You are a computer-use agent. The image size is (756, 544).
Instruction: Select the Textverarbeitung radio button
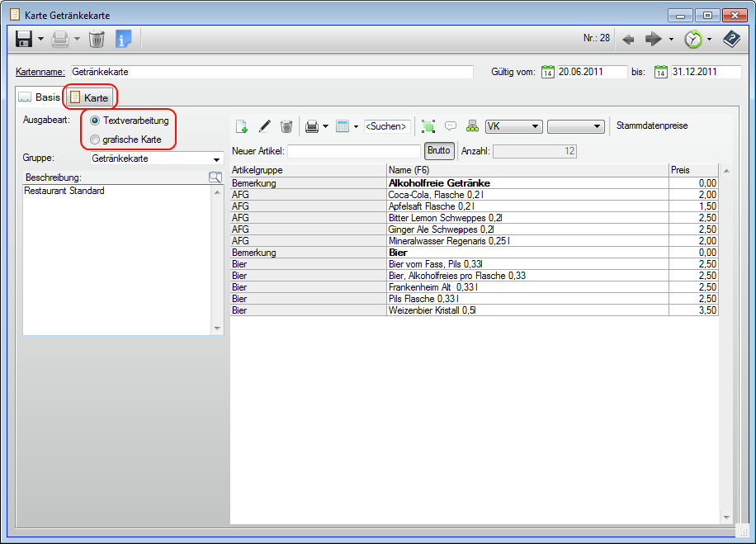(95, 121)
